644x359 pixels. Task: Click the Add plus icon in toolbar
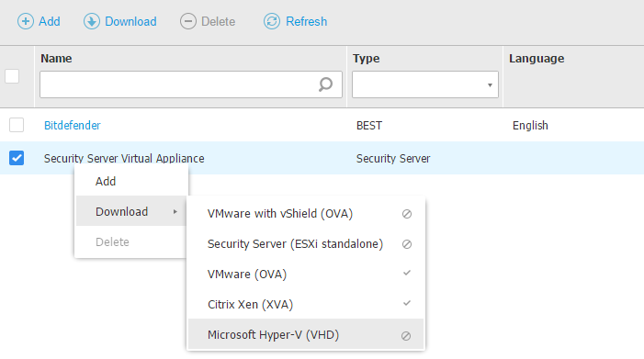26,21
